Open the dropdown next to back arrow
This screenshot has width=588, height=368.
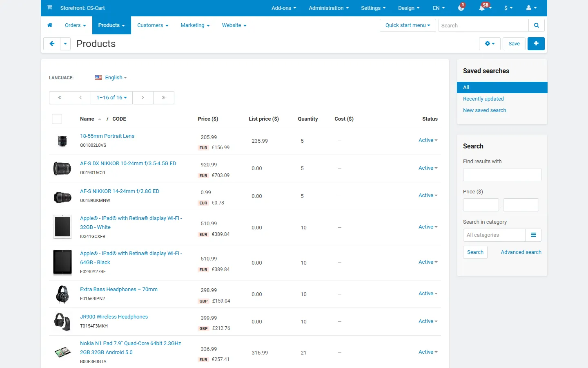point(65,44)
